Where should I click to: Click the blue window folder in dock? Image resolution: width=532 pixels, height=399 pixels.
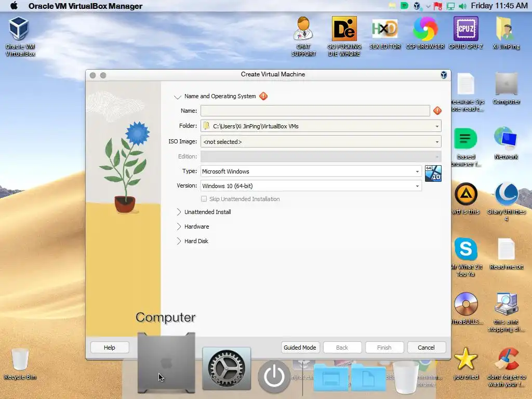pos(331,377)
